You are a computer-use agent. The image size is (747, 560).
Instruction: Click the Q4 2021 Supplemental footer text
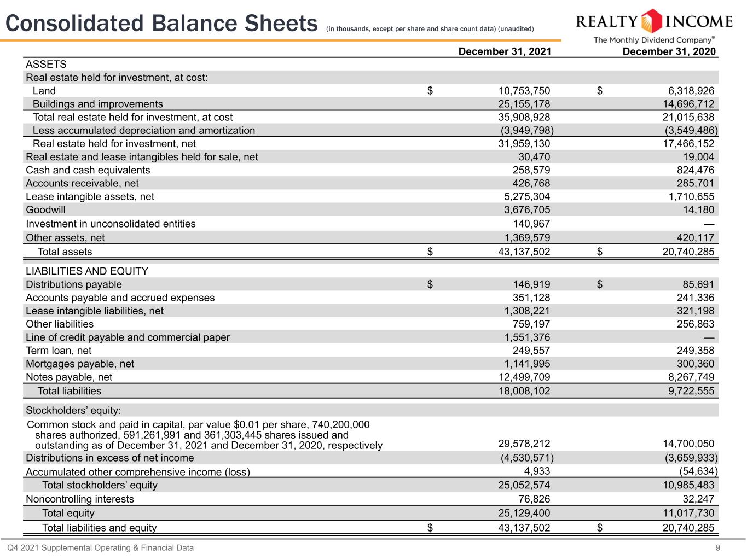click(100, 547)
